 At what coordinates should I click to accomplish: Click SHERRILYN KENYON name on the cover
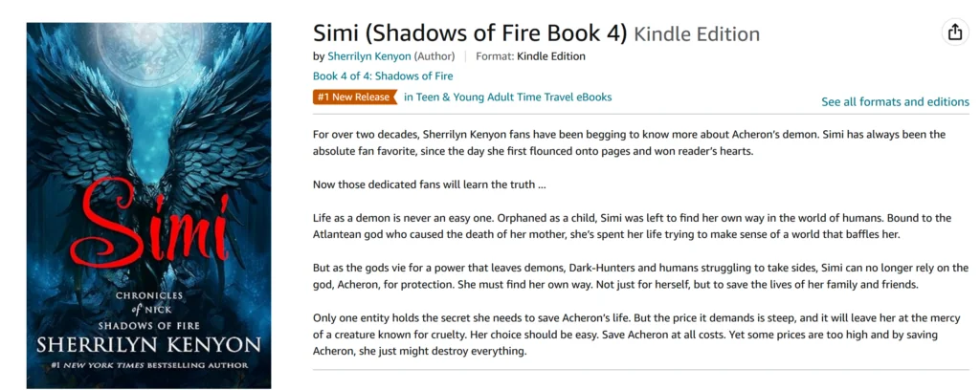click(146, 342)
